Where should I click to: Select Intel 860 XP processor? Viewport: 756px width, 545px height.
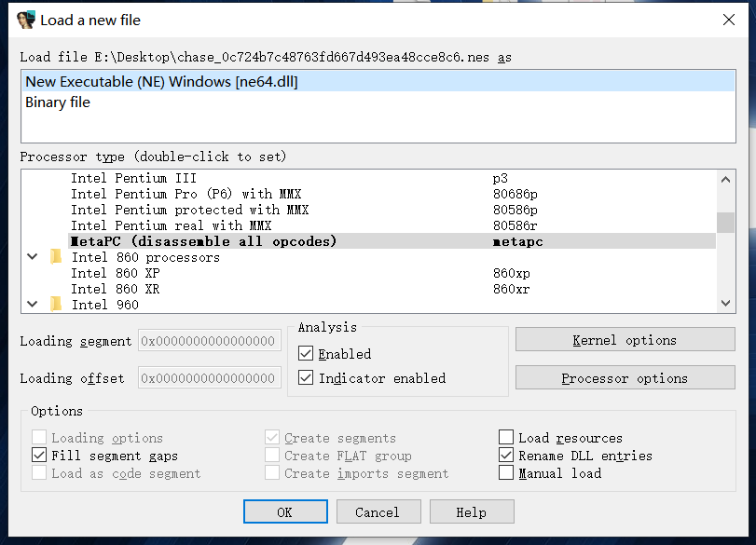[x=116, y=273]
